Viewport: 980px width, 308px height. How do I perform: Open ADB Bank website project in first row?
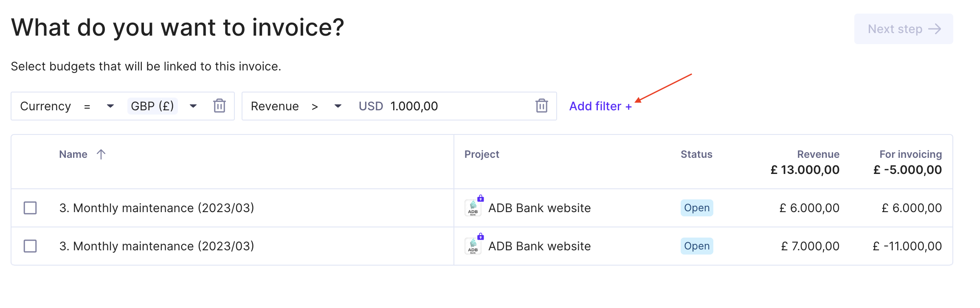click(539, 208)
